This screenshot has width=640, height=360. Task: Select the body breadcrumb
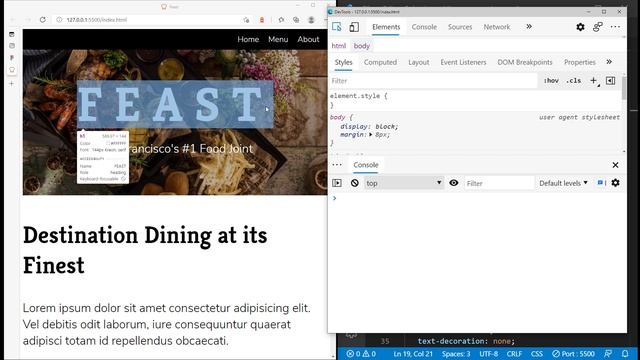point(362,46)
